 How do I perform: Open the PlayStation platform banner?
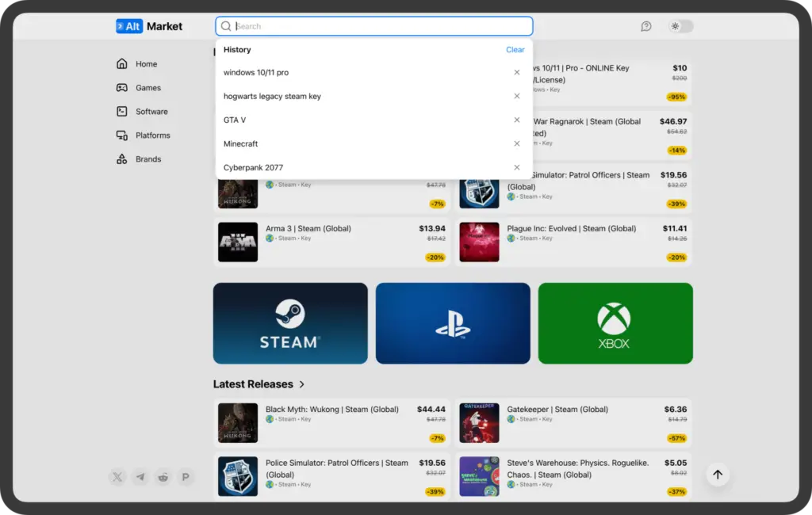point(453,323)
